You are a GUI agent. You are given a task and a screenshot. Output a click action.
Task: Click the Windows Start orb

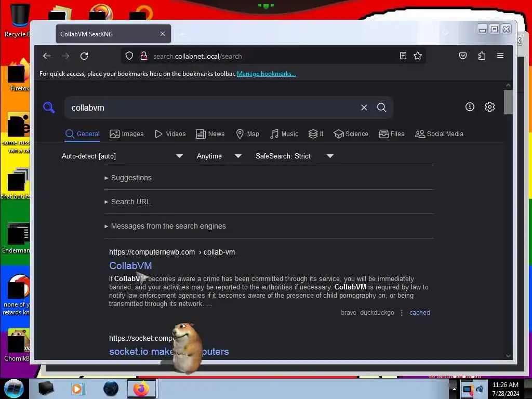(x=14, y=389)
